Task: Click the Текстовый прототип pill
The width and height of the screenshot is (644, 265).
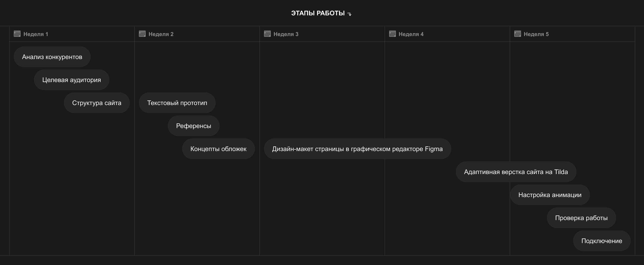Action: 177,103
